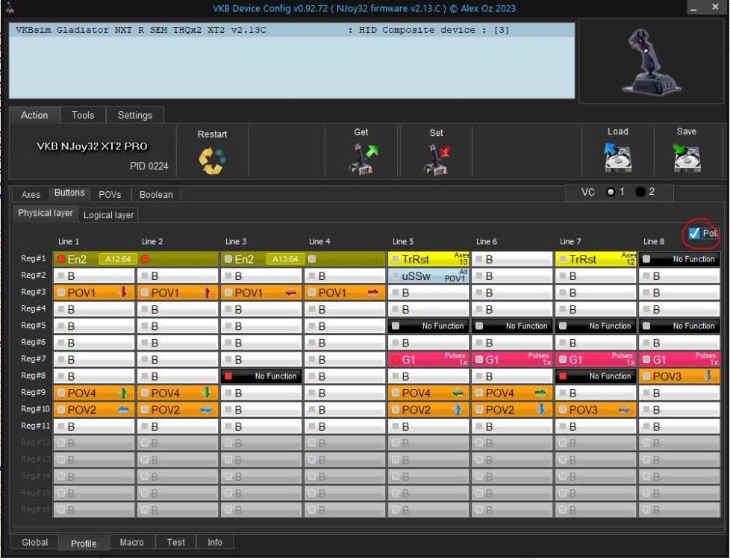Click the app icon in title bar
The width and height of the screenshot is (730, 560).
click(x=9, y=7)
